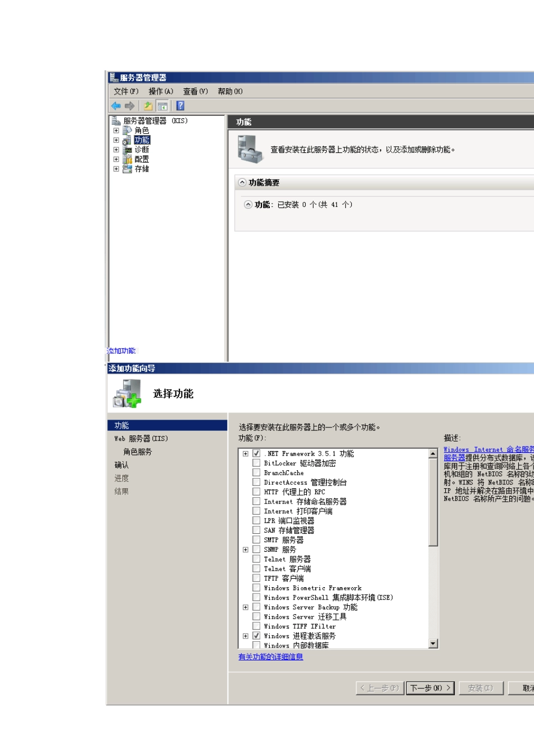534x756 pixels.
Task: Click the Up one level toolbar icon
Action: point(148,106)
